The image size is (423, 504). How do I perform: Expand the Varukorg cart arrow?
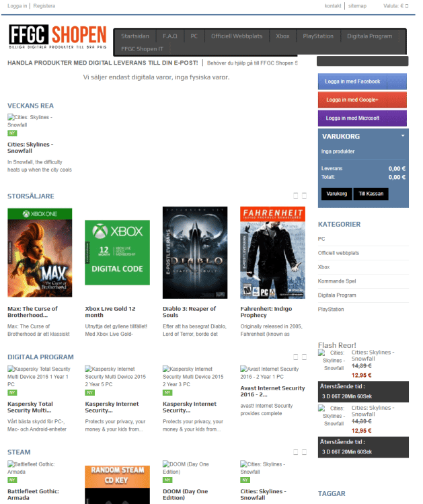[x=403, y=136]
